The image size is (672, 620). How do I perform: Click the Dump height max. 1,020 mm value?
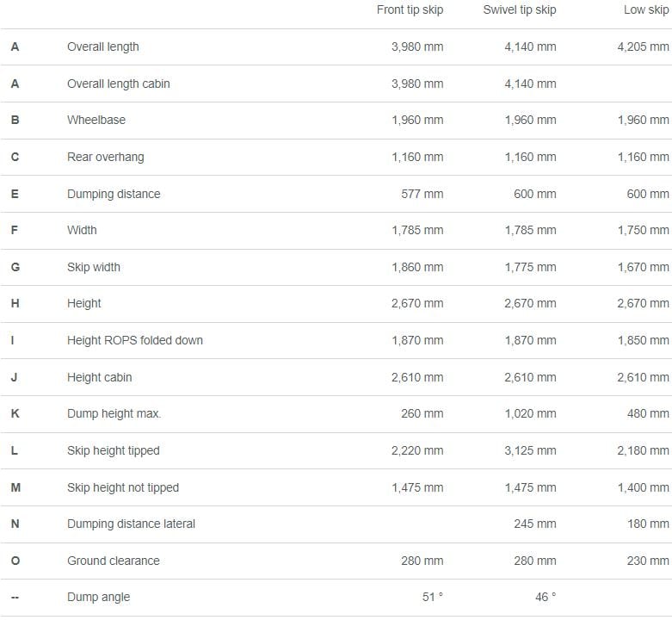click(x=530, y=413)
